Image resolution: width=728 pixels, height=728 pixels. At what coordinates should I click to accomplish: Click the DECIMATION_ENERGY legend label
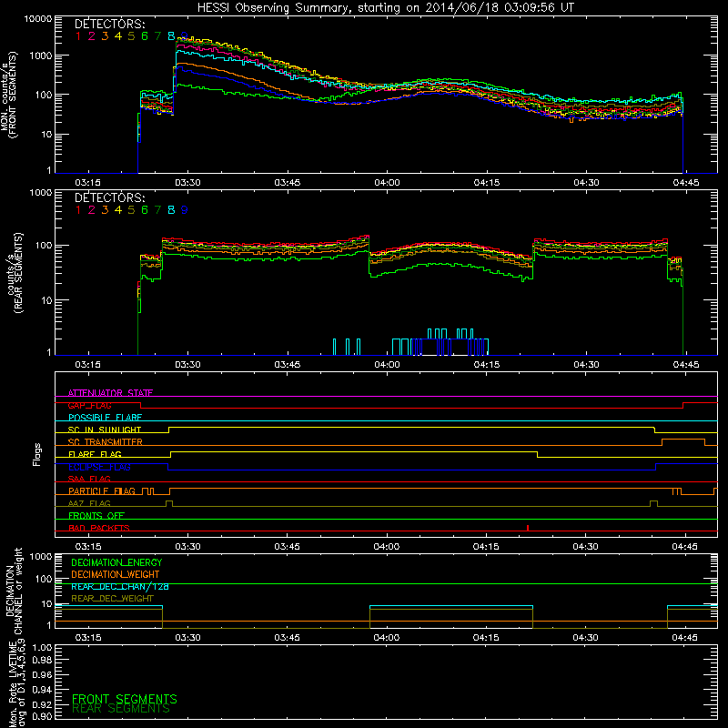pyautogui.click(x=116, y=562)
